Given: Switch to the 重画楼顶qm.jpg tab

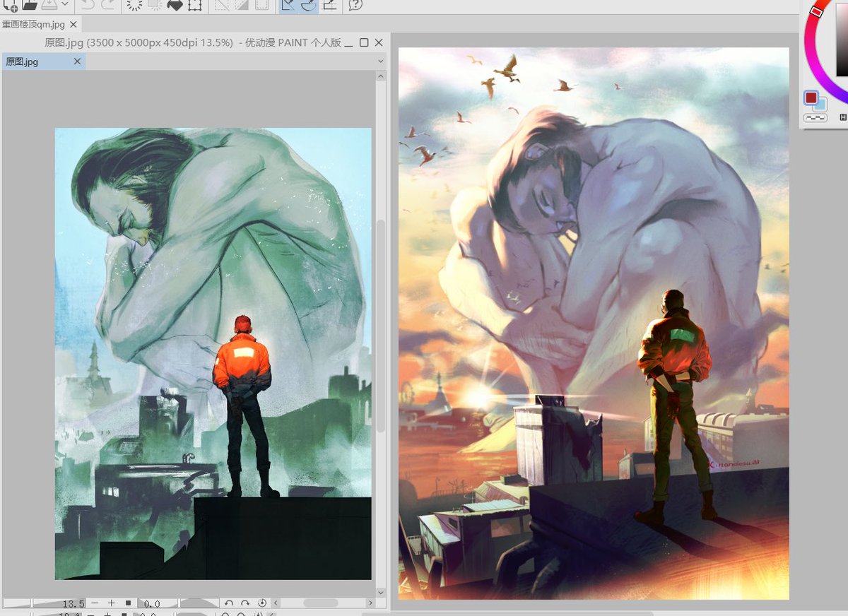Looking at the screenshot, I should [x=33, y=24].
